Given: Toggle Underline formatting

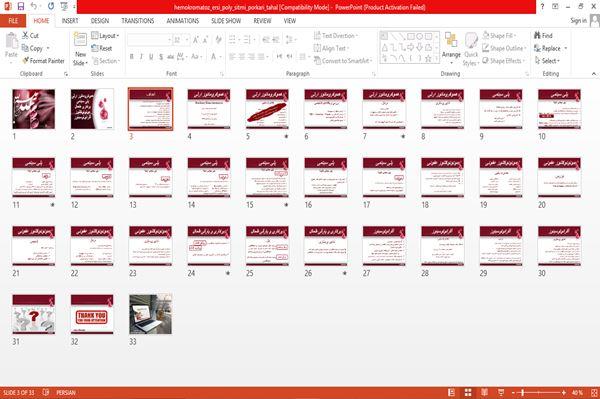Looking at the screenshot, I should tap(151, 57).
